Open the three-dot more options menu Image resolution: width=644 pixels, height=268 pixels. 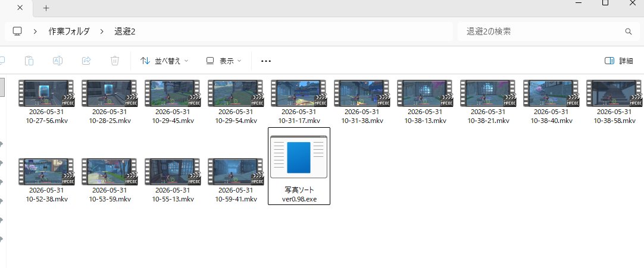(x=266, y=61)
